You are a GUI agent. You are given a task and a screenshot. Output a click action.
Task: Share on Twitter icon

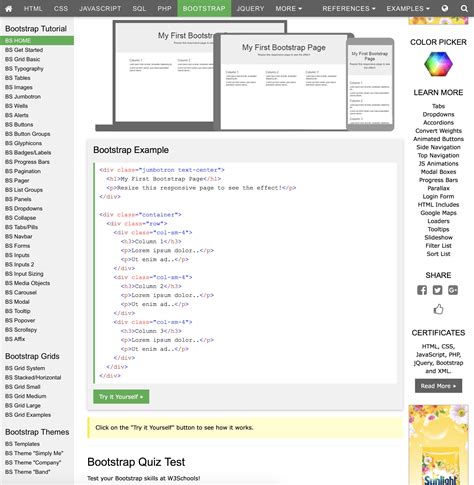pyautogui.click(x=437, y=290)
